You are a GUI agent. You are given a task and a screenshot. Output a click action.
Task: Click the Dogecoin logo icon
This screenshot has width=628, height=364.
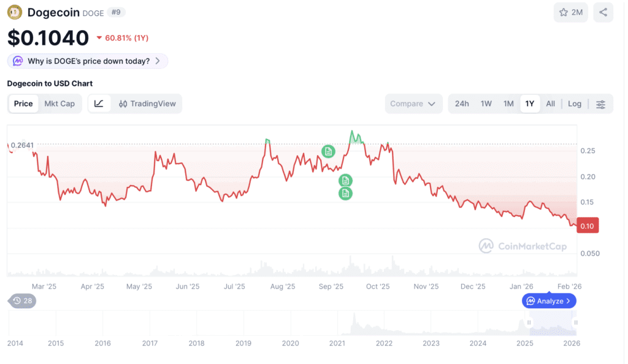[15, 12]
